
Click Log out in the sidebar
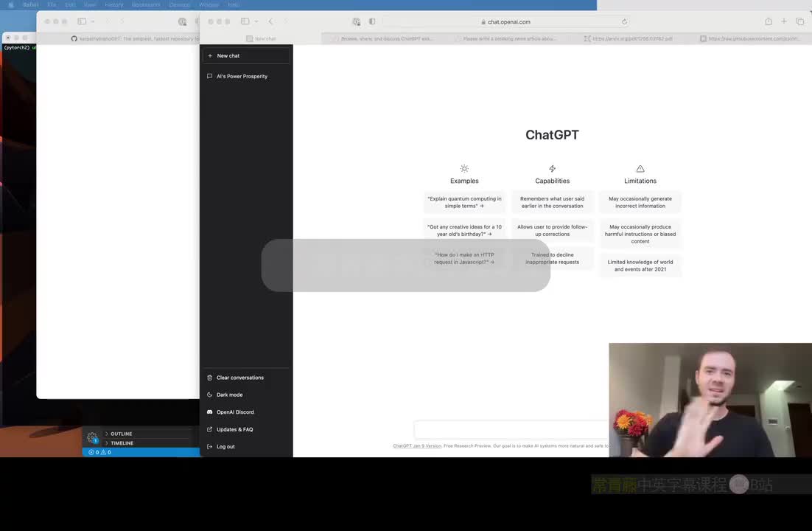246,446
